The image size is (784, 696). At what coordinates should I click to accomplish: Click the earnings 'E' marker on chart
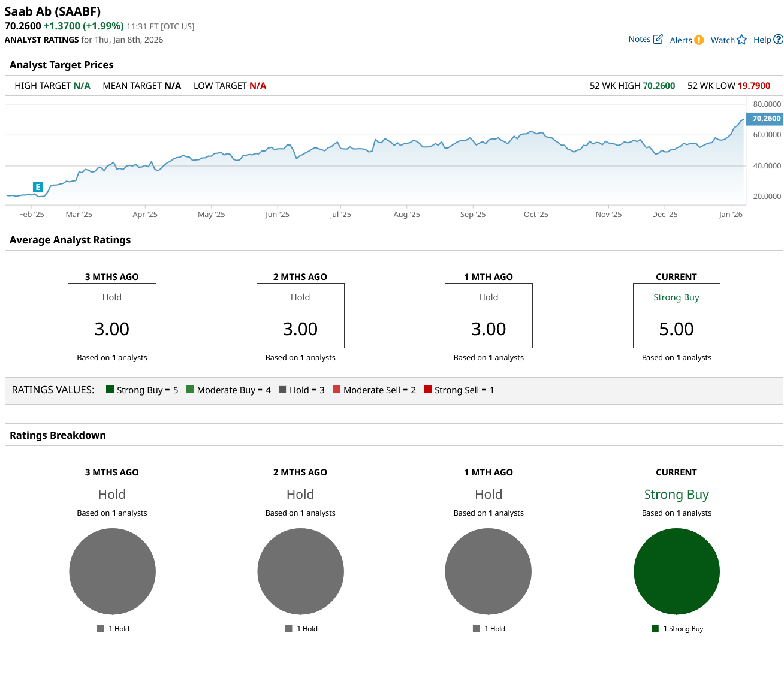tap(38, 187)
